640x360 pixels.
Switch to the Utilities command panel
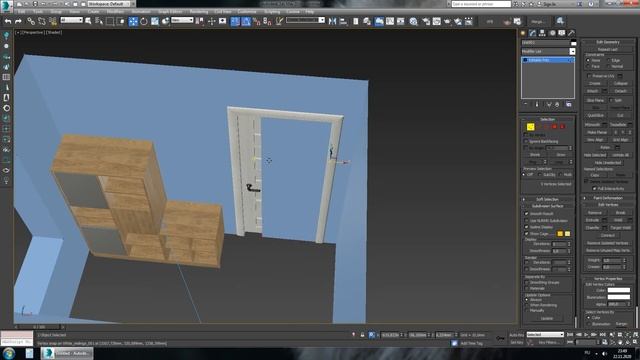(571, 33)
